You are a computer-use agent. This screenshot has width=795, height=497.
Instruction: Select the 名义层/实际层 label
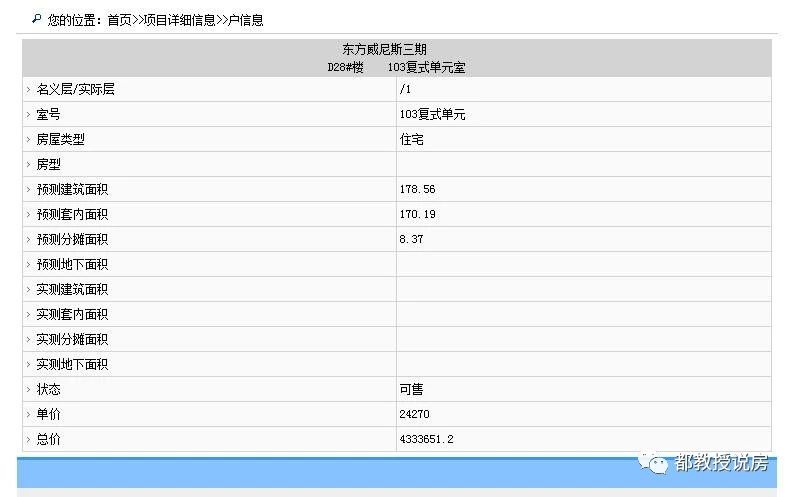point(76,89)
